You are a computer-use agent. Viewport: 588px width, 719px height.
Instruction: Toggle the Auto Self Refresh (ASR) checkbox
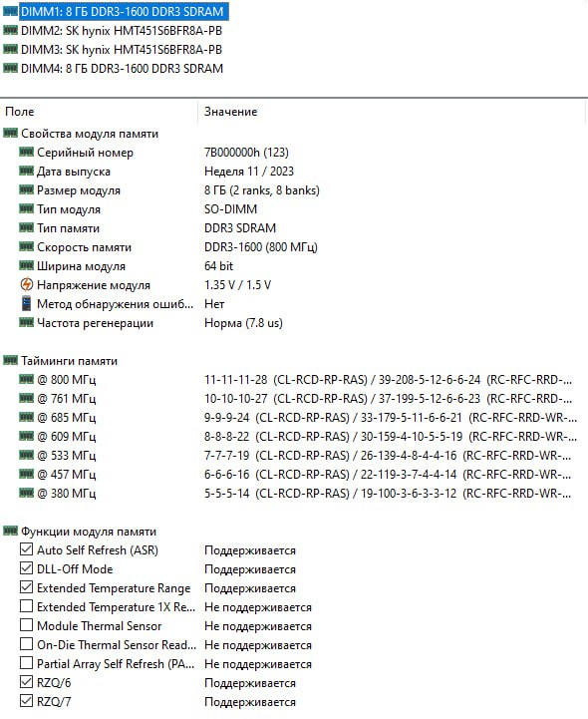(x=27, y=549)
